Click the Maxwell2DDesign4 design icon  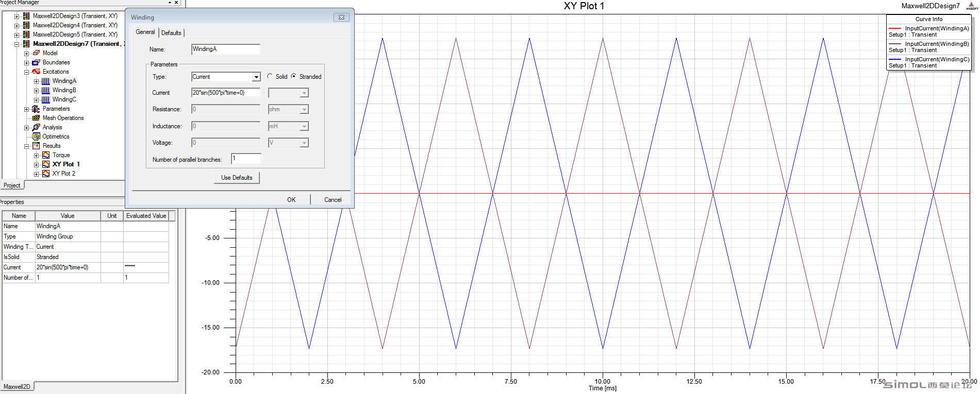(x=26, y=25)
